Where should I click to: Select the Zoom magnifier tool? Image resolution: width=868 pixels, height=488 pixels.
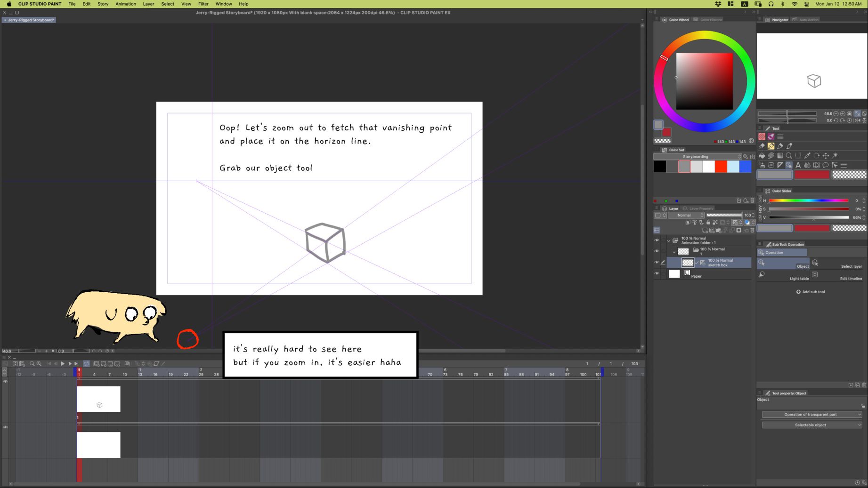tap(789, 156)
